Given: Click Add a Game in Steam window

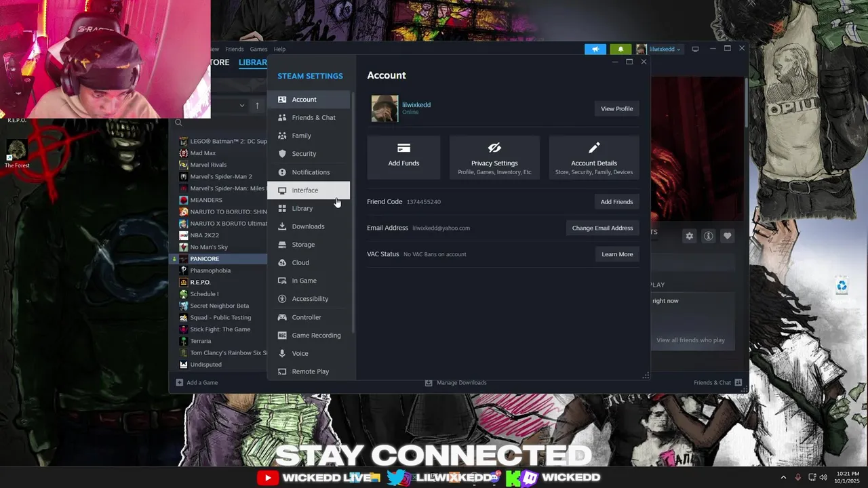Looking at the screenshot, I should click(x=197, y=382).
